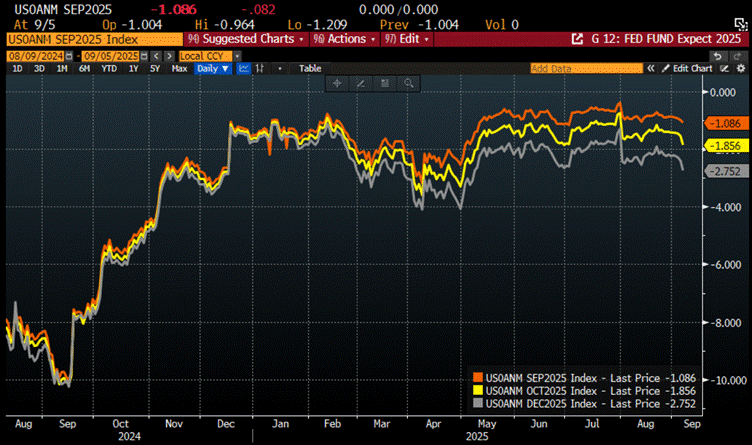Screen dimensions: 752x445
Task: Open Suggested Charts menu
Action: coord(246,39)
